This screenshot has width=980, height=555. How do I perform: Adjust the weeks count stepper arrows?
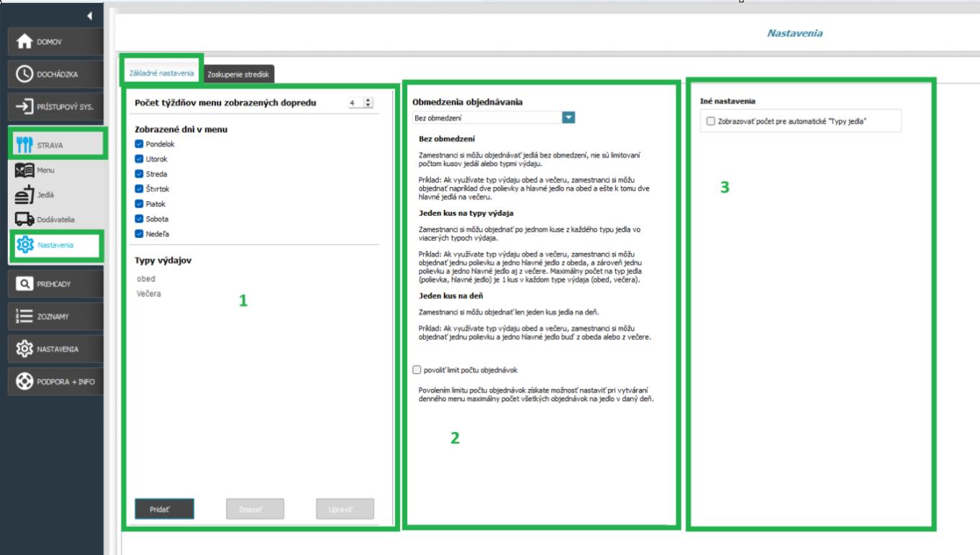click(368, 103)
